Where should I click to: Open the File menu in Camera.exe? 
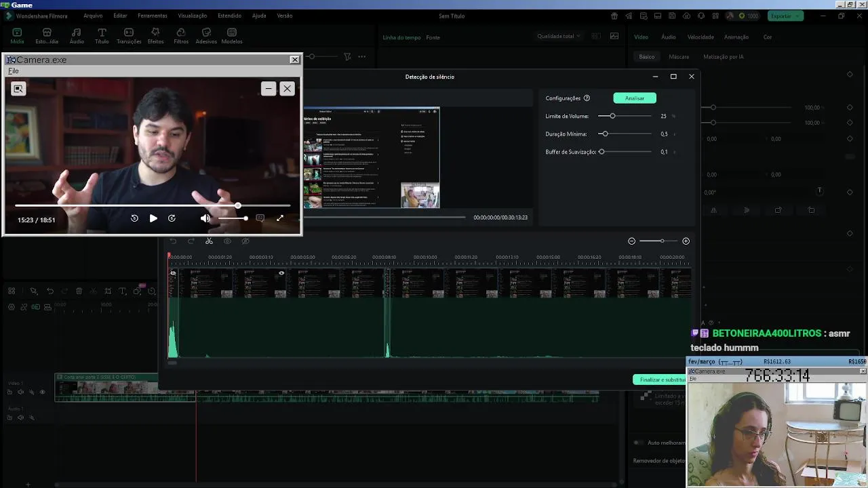(13, 71)
